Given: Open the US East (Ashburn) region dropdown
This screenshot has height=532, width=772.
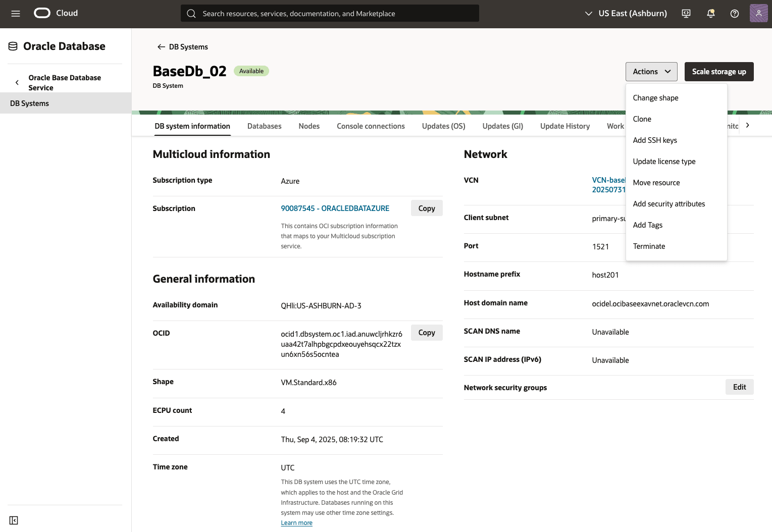Looking at the screenshot, I should pyautogui.click(x=626, y=13).
